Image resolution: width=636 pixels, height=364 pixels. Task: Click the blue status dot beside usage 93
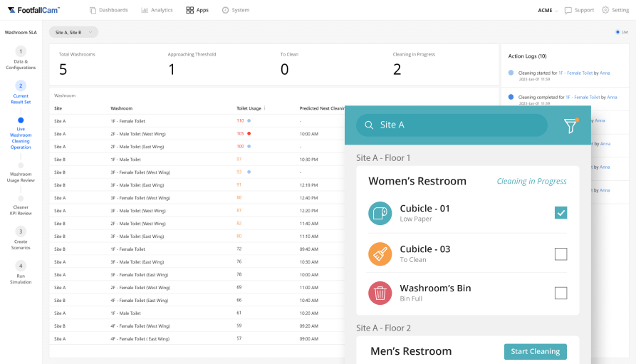249,172
